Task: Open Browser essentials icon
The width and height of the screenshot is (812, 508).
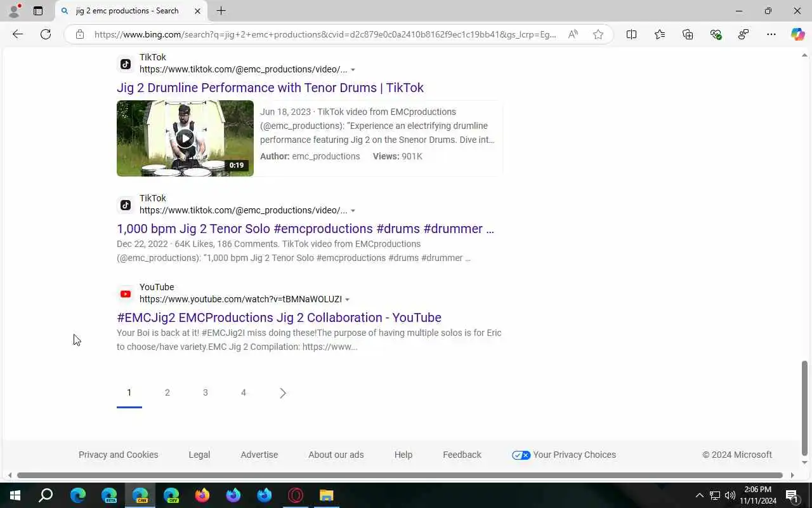Action: [x=716, y=34]
